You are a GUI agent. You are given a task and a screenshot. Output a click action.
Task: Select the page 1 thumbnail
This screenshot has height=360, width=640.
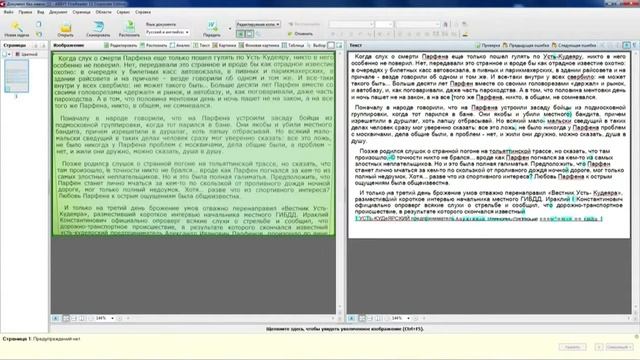[16, 76]
